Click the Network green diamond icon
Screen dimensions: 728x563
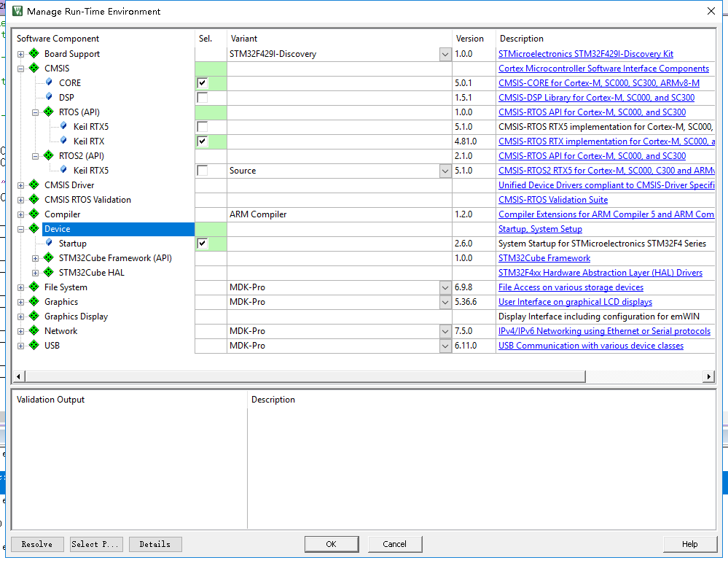click(x=34, y=330)
